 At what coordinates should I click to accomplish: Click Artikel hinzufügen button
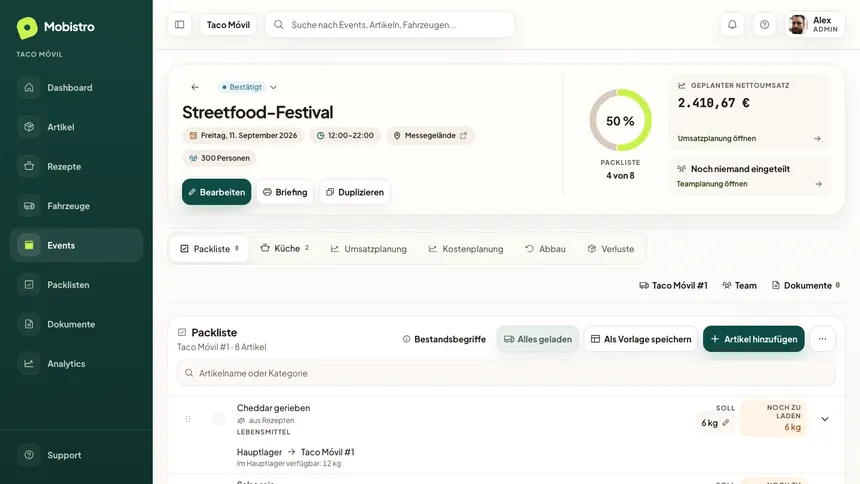click(754, 339)
